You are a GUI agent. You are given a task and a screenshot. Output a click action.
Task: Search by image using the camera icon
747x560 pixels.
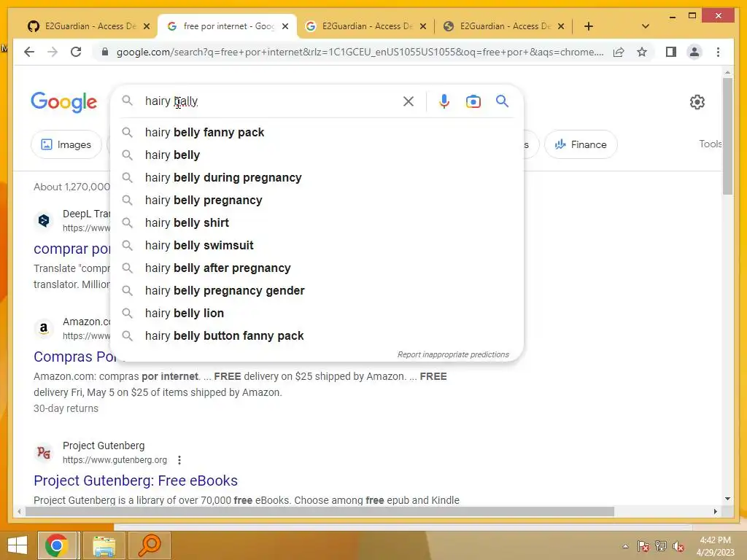[473, 101]
